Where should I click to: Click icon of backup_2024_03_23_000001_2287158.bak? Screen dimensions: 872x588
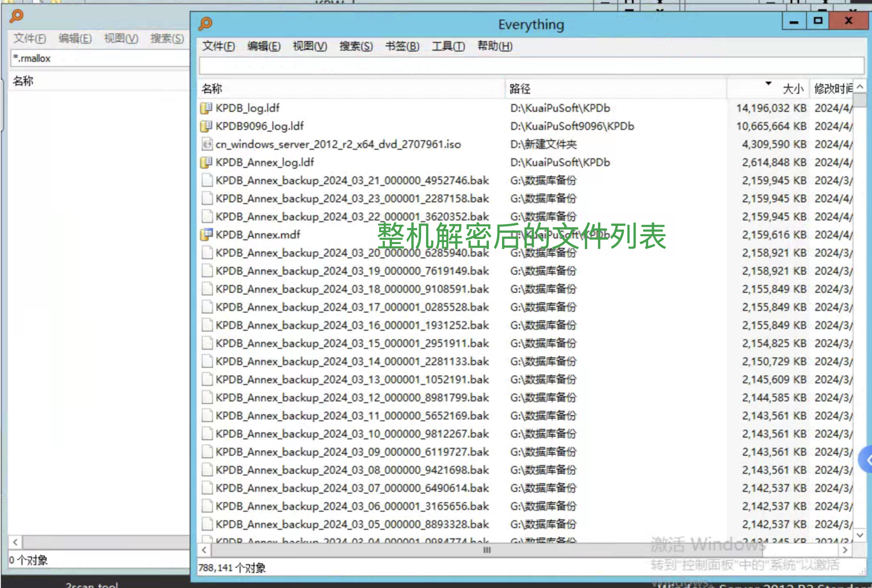click(x=207, y=199)
